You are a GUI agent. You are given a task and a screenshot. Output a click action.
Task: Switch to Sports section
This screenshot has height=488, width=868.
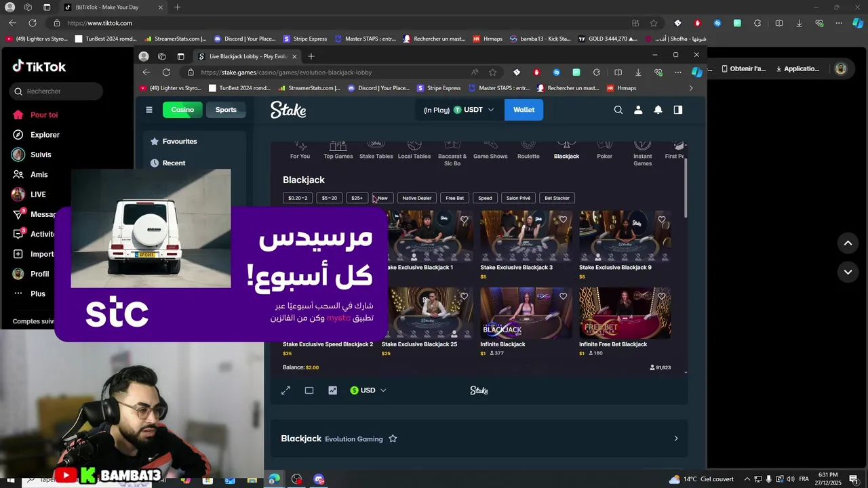pos(226,110)
